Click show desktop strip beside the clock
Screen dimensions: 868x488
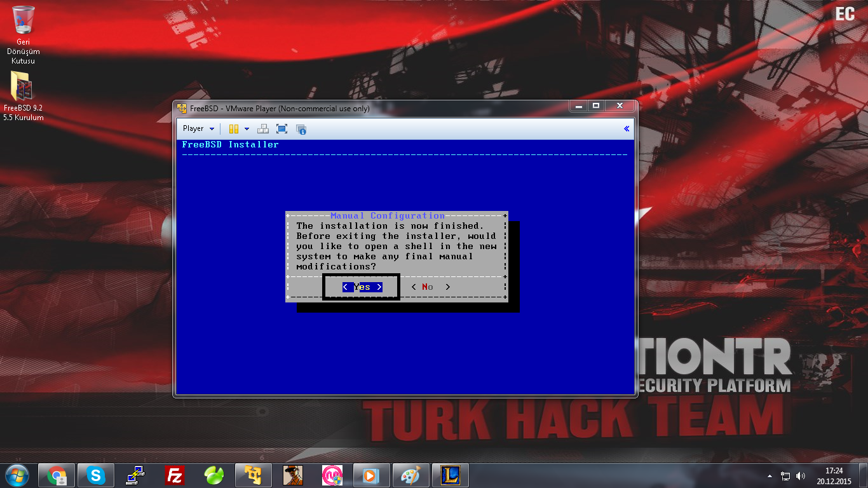[864, 476]
